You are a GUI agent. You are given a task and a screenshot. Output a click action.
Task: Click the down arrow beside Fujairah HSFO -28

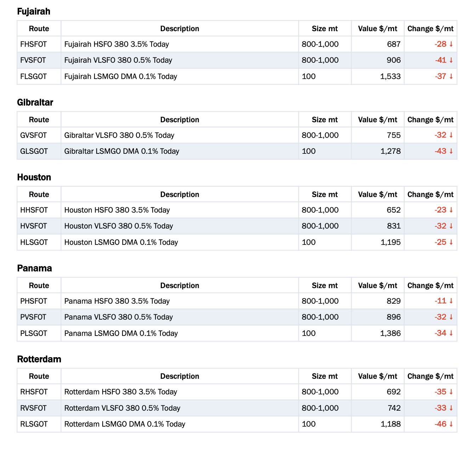tap(451, 44)
